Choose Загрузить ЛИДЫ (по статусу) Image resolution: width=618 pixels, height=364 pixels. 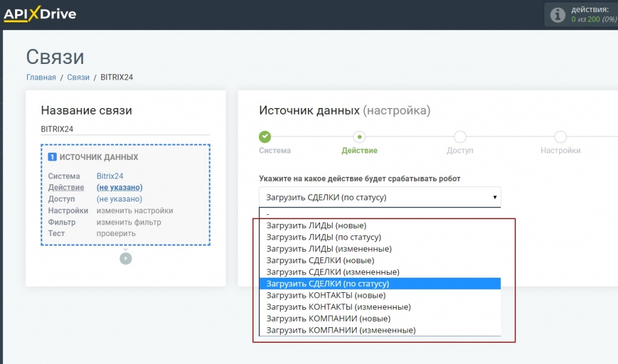[380, 237]
